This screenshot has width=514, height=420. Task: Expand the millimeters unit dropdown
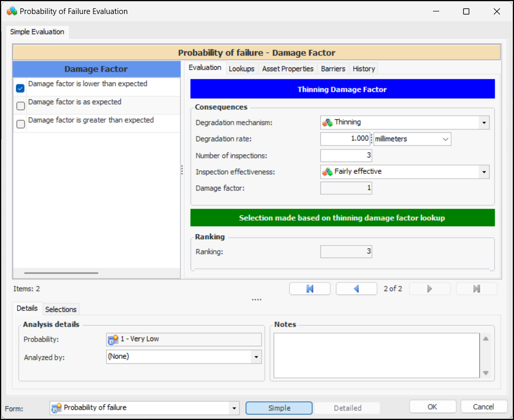click(x=445, y=139)
